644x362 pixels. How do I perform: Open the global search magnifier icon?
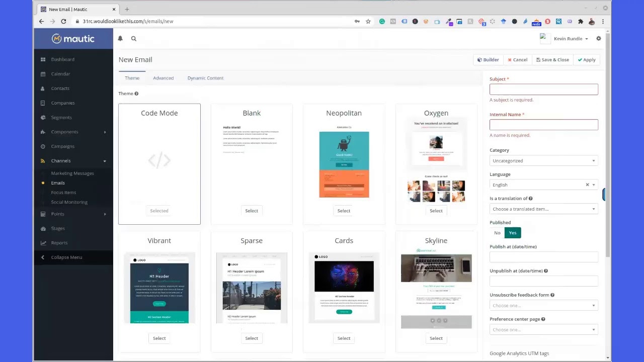coord(134,39)
